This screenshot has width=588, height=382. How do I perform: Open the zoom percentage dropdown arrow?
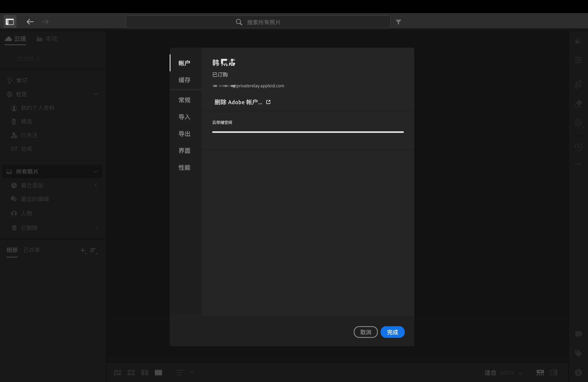click(521, 373)
